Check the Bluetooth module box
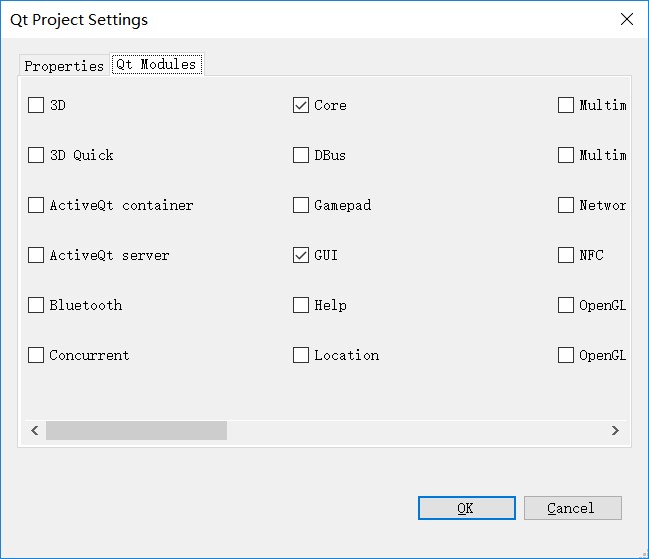The image size is (649, 559). pyautogui.click(x=36, y=305)
